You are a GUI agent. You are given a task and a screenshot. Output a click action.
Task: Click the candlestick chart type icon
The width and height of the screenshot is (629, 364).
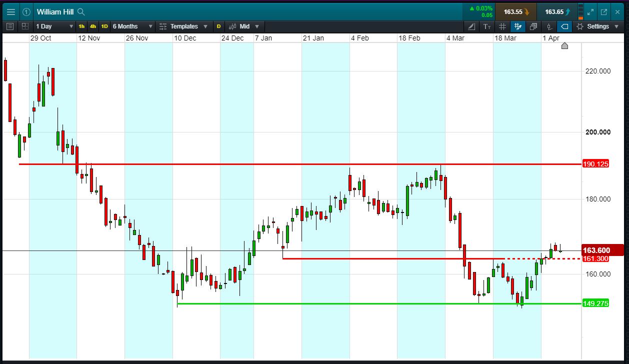click(233, 26)
